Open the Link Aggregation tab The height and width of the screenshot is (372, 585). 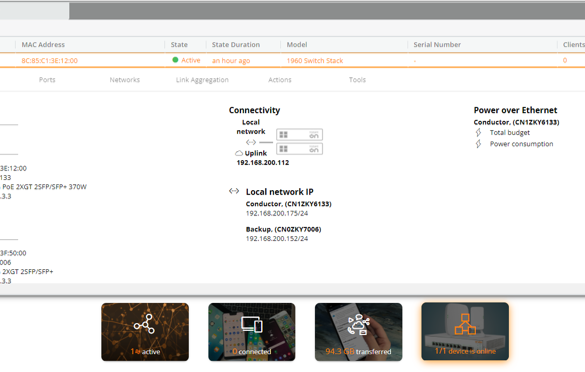pyautogui.click(x=202, y=80)
